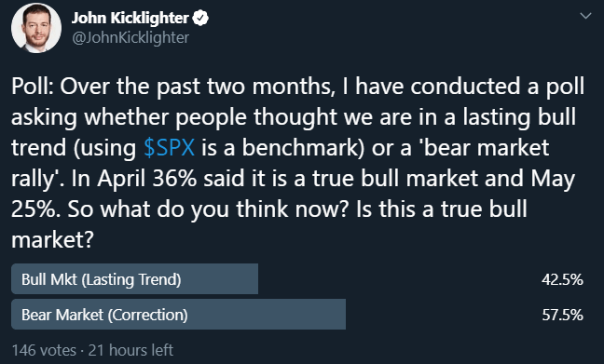This screenshot has width=604, height=364.
Task: Click the blue verified badge icon
Action: coord(200,18)
